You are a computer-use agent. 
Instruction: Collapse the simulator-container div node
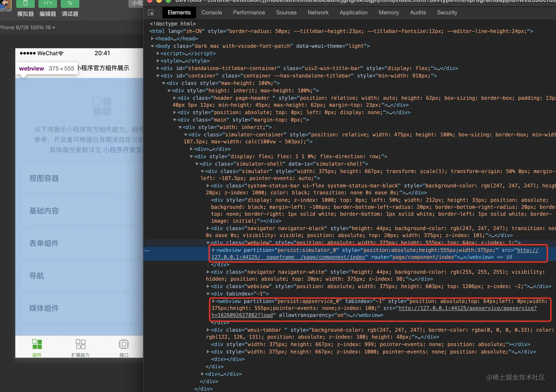[x=186, y=135]
